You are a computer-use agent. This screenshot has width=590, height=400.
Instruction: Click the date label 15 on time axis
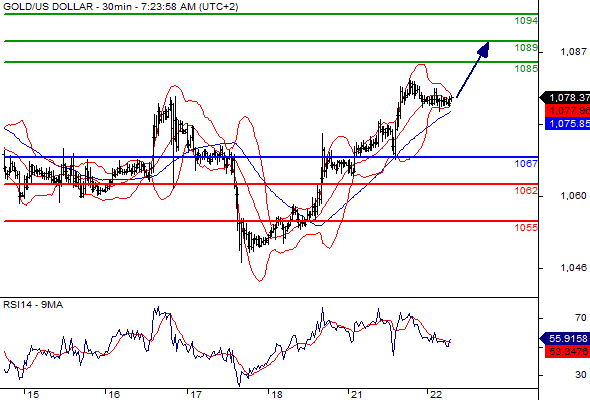pos(33,395)
